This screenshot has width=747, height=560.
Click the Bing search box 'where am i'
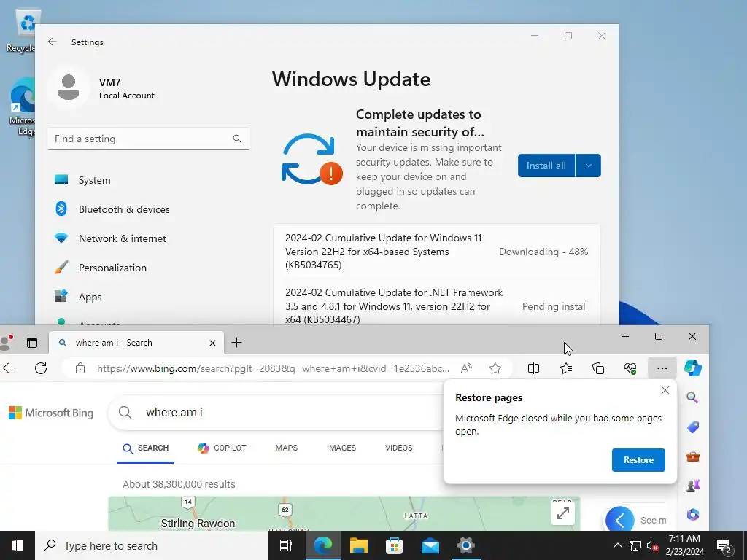pos(276,413)
